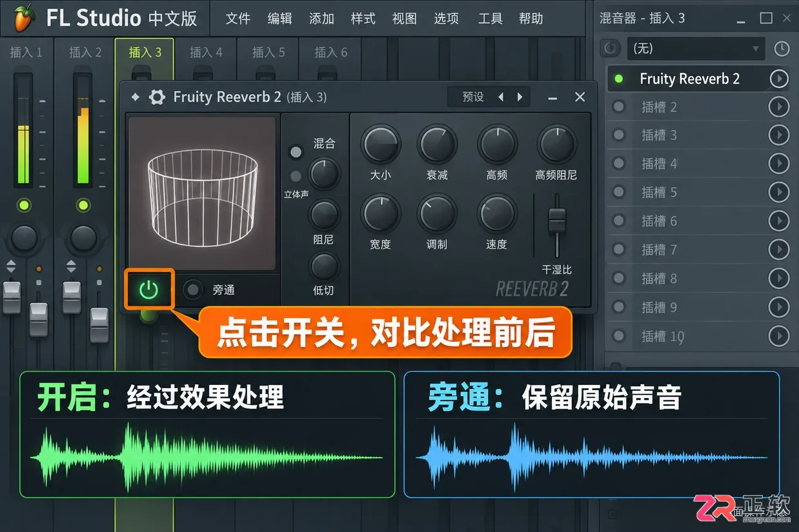Open the 帮助 menu
The image size is (799, 532).
tap(531, 19)
